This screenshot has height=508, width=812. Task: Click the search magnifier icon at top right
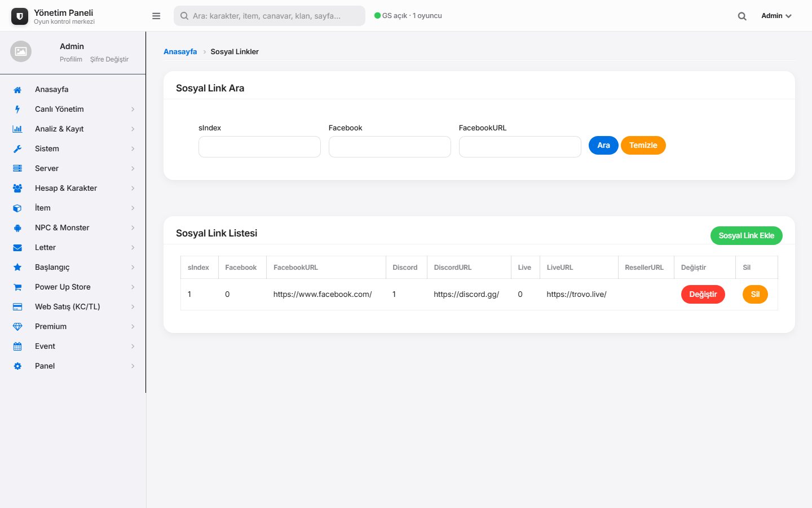[x=742, y=16]
